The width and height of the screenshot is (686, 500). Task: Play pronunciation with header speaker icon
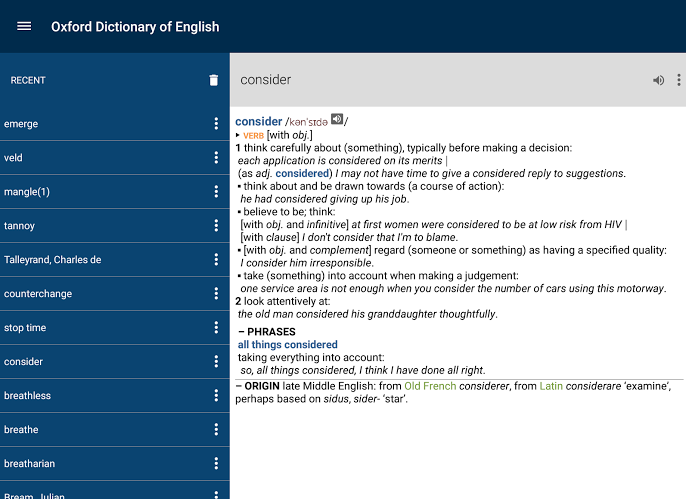pyautogui.click(x=658, y=80)
